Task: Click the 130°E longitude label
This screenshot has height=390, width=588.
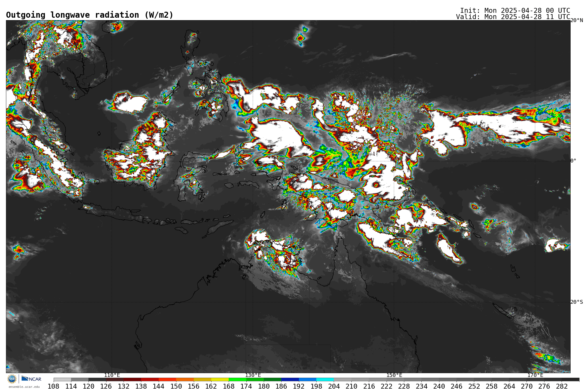Action: click(x=253, y=375)
